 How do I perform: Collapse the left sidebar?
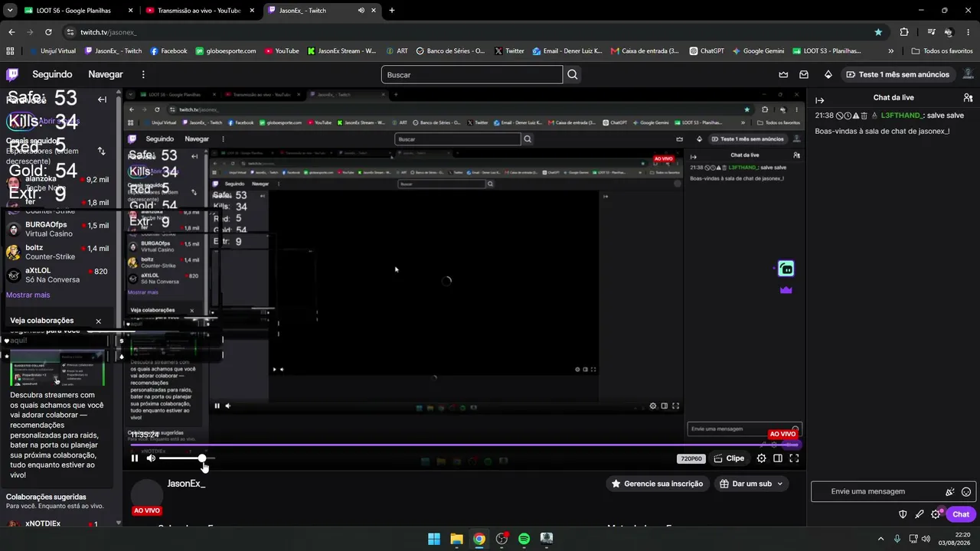click(102, 99)
